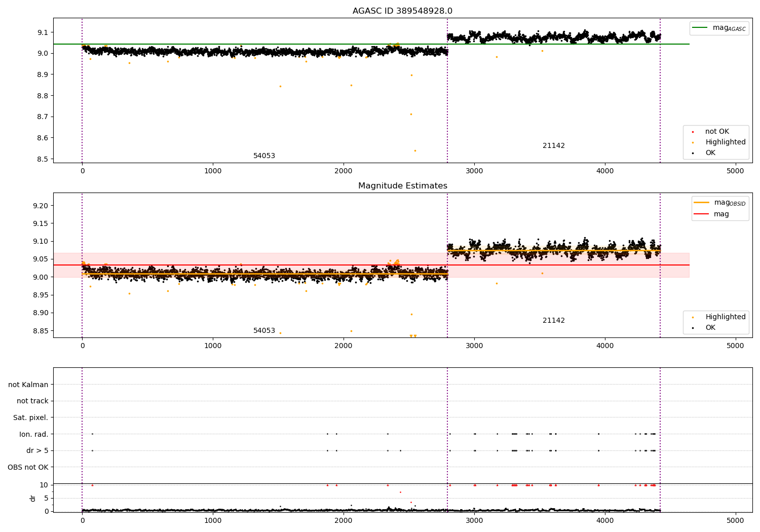760x532 pixels.
Task: Click the 'not track' row label
Action: pyautogui.click(x=32, y=401)
